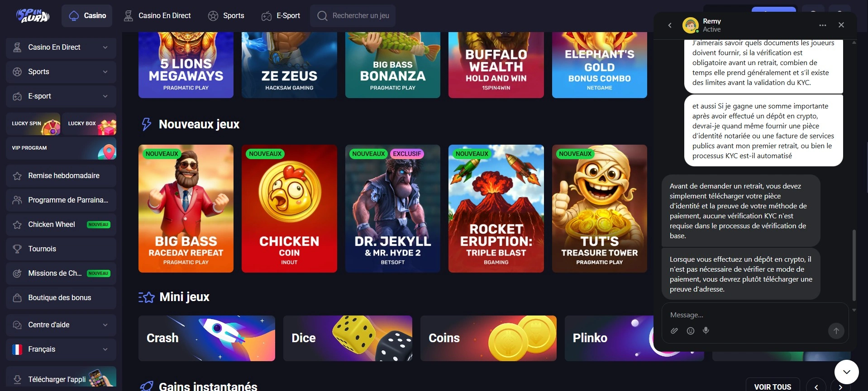Open the Français language dropdown
This screenshot has height=391, width=868.
click(x=61, y=349)
